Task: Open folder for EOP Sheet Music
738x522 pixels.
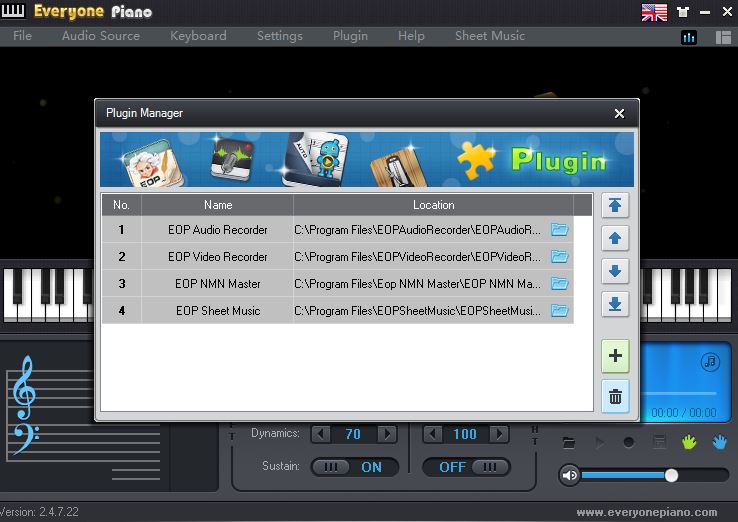Action: pyautogui.click(x=560, y=311)
